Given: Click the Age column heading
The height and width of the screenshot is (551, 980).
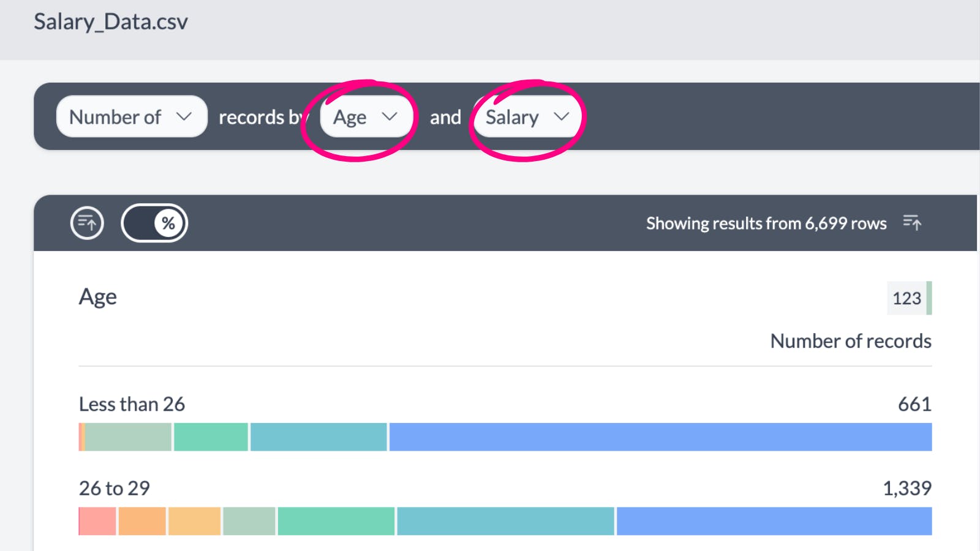Looking at the screenshot, I should click(98, 297).
